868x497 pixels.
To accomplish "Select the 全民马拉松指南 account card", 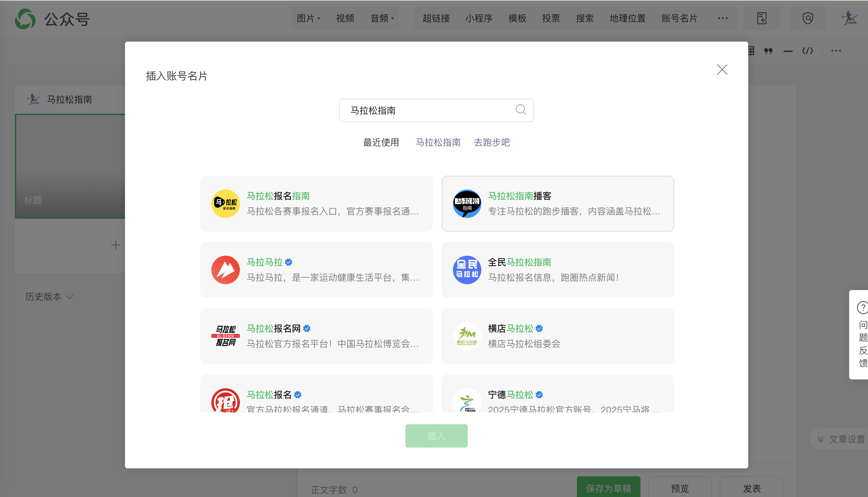I will tap(557, 270).
